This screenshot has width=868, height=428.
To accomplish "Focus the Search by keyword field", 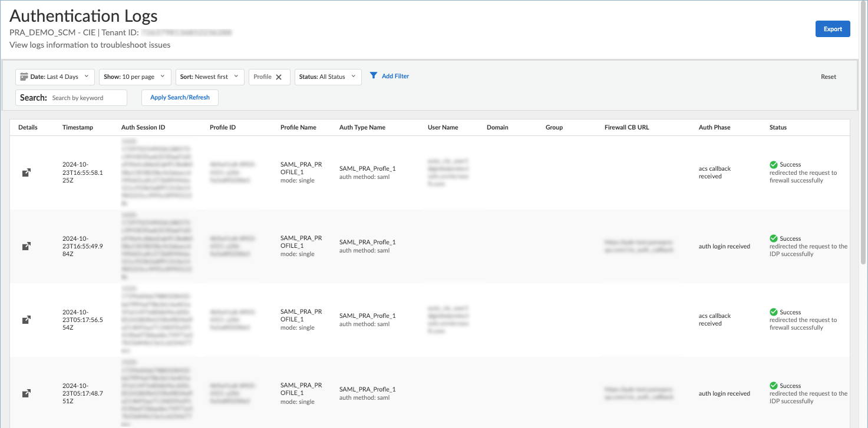I will (x=88, y=98).
